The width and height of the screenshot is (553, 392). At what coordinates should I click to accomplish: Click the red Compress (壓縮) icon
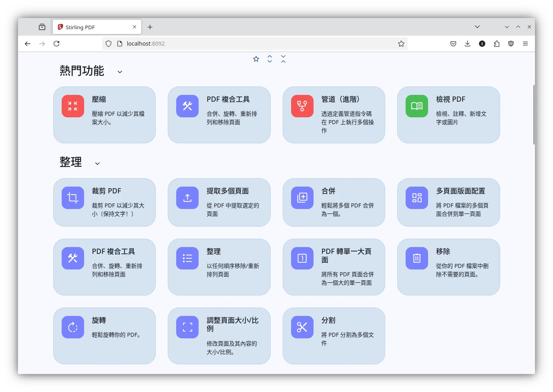click(x=72, y=106)
